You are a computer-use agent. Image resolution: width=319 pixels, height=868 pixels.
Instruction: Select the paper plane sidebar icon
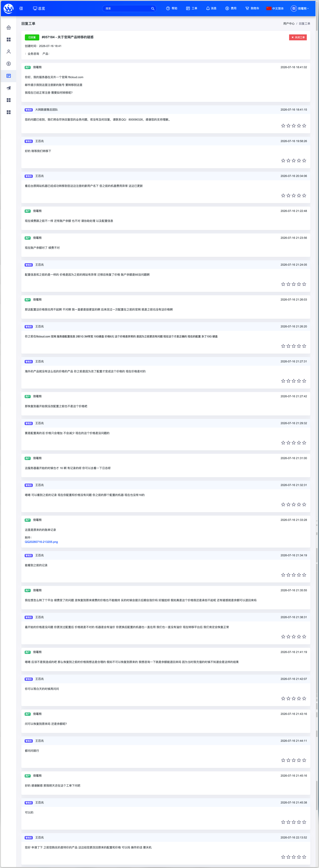click(x=8, y=88)
